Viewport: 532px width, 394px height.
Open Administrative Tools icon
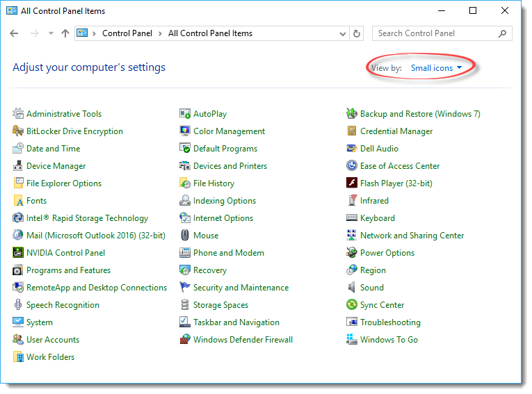(x=18, y=113)
